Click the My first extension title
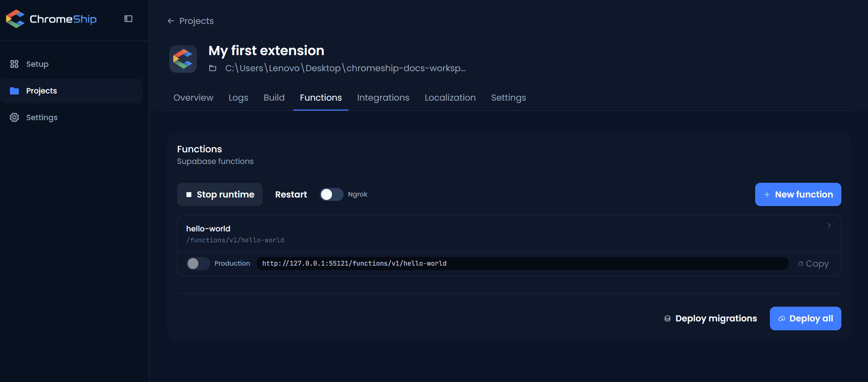This screenshot has height=382, width=868. point(266,51)
